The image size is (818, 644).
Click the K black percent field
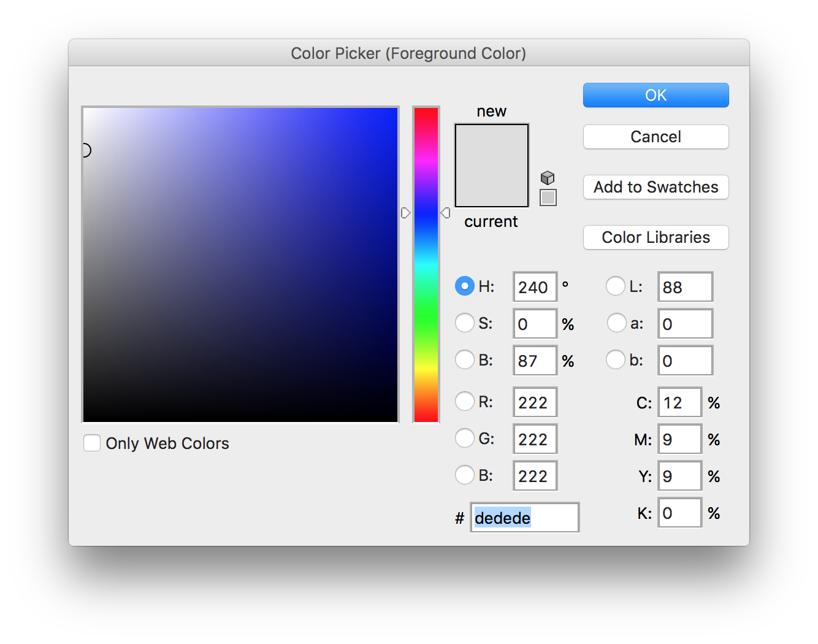pyautogui.click(x=679, y=512)
